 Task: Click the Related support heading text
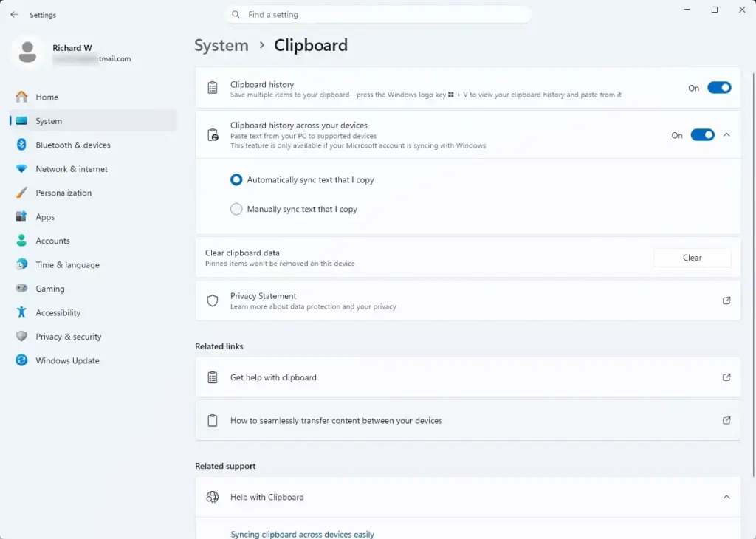225,466
